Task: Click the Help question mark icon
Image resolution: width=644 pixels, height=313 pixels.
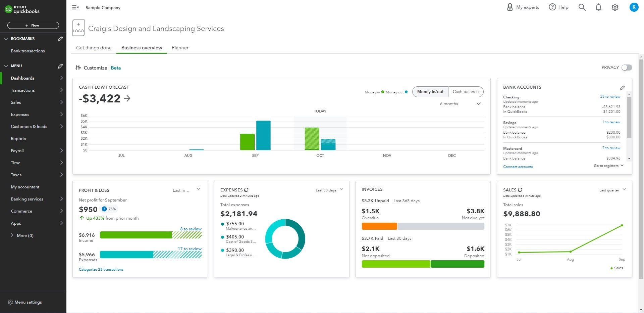Action: (552, 7)
